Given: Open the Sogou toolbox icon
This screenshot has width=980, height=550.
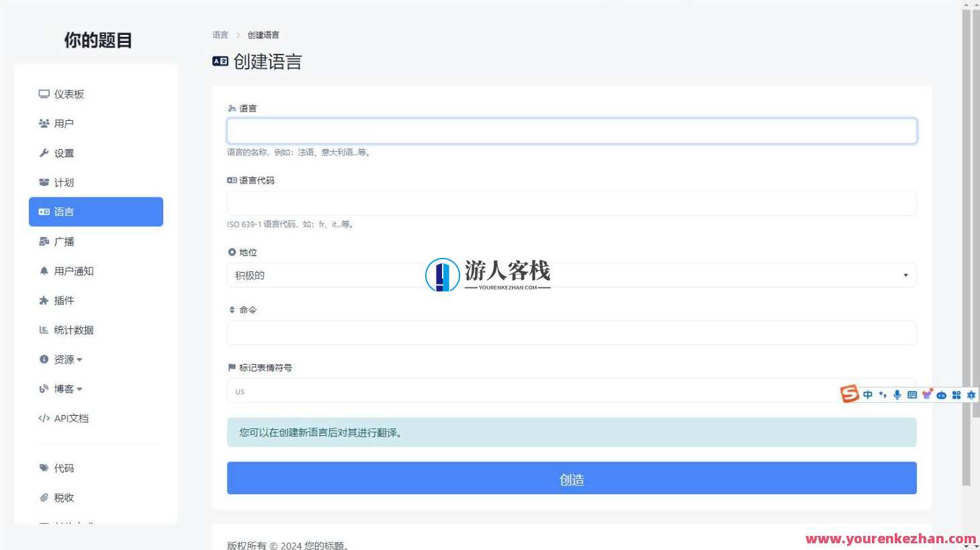Looking at the screenshot, I should (x=956, y=395).
